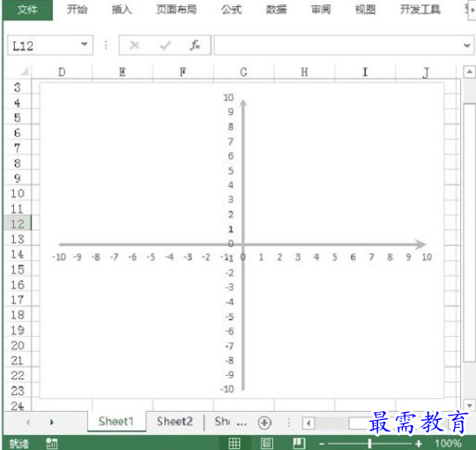476x450 pixels.
Task: Select row 20 header
Action: [x=18, y=346]
